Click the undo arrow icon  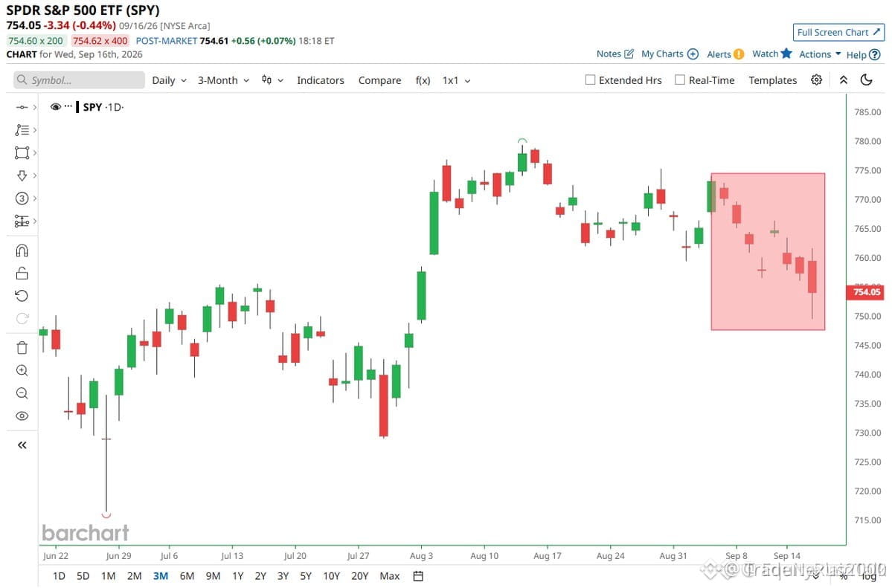(x=22, y=296)
